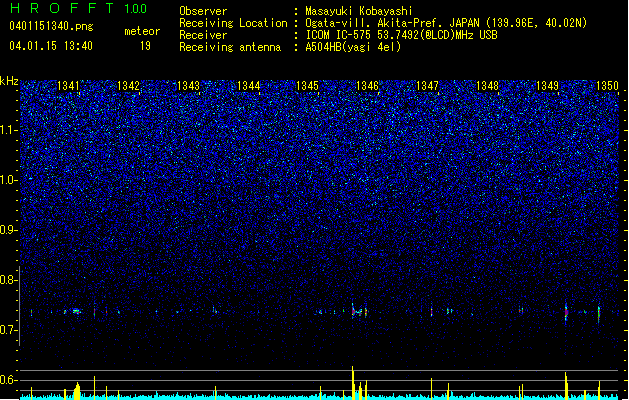Click the 0.7 kHz axis label

tap(9, 330)
